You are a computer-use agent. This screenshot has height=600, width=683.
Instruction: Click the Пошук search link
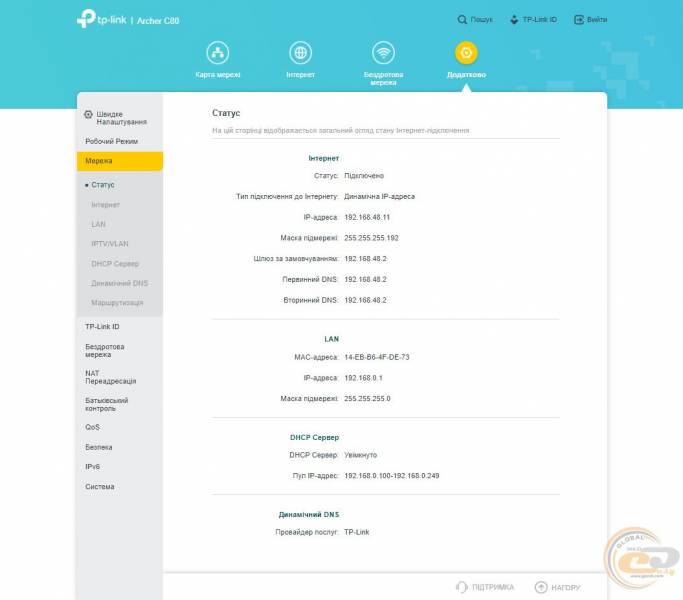[481, 20]
